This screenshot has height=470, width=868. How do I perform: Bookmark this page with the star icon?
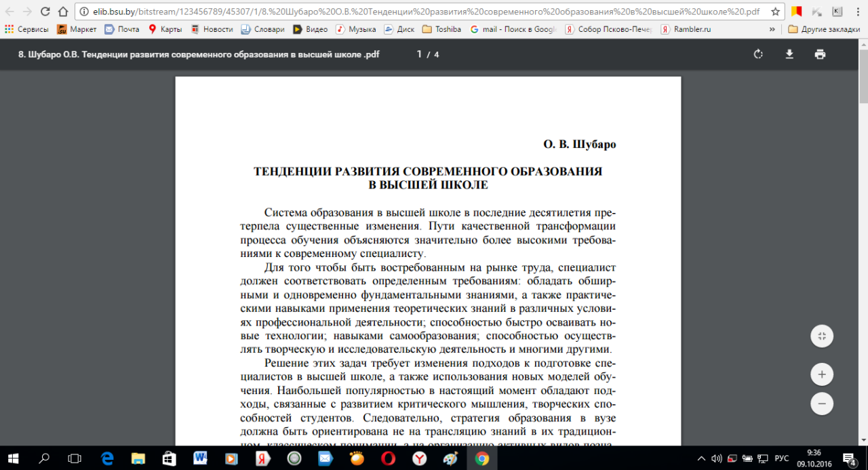(775, 12)
